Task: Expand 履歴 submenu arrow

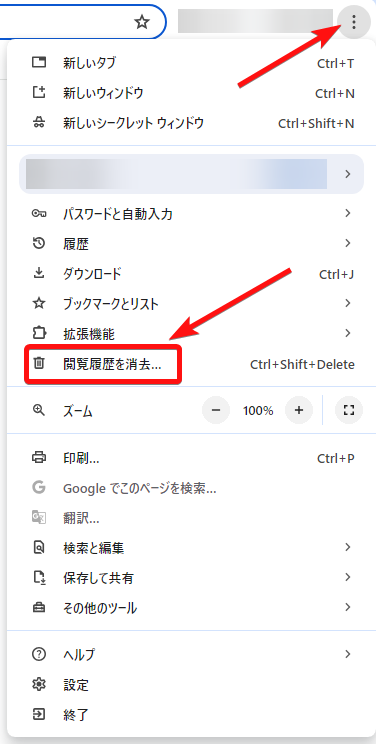Action: point(348,243)
